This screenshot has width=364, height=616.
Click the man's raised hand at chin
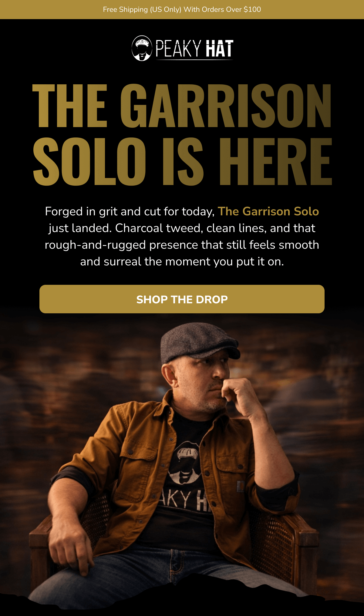[240, 394]
